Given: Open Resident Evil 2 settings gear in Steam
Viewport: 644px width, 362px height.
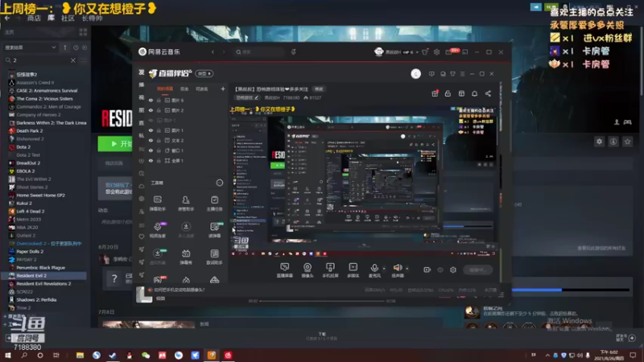Looking at the screenshot, I should pos(599,142).
